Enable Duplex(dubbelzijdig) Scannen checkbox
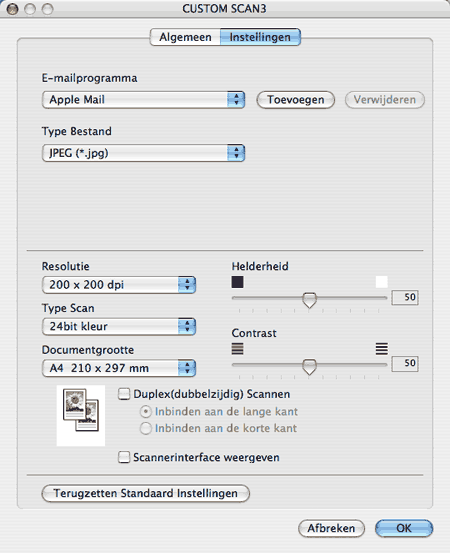The width and height of the screenshot is (450, 553). pos(124,394)
